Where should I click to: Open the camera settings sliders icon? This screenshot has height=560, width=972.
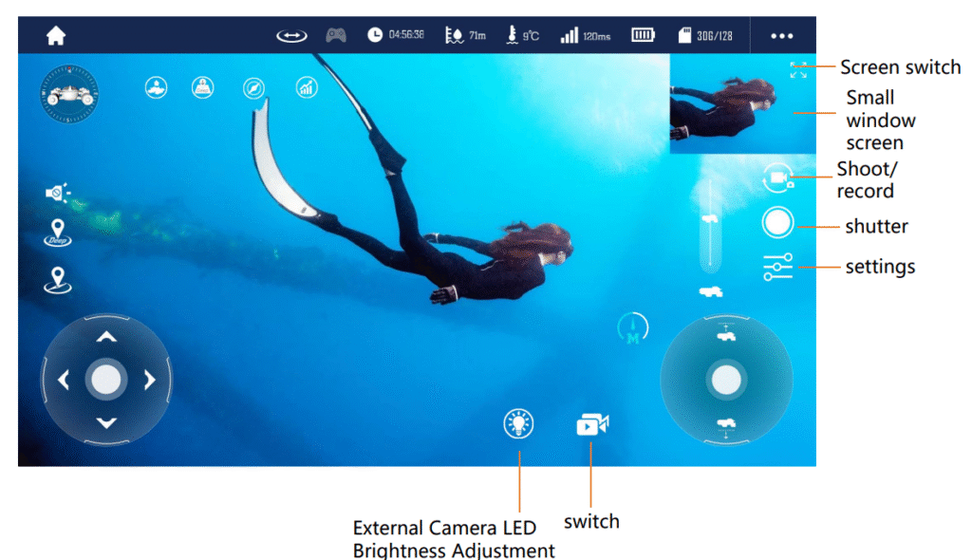click(x=776, y=269)
